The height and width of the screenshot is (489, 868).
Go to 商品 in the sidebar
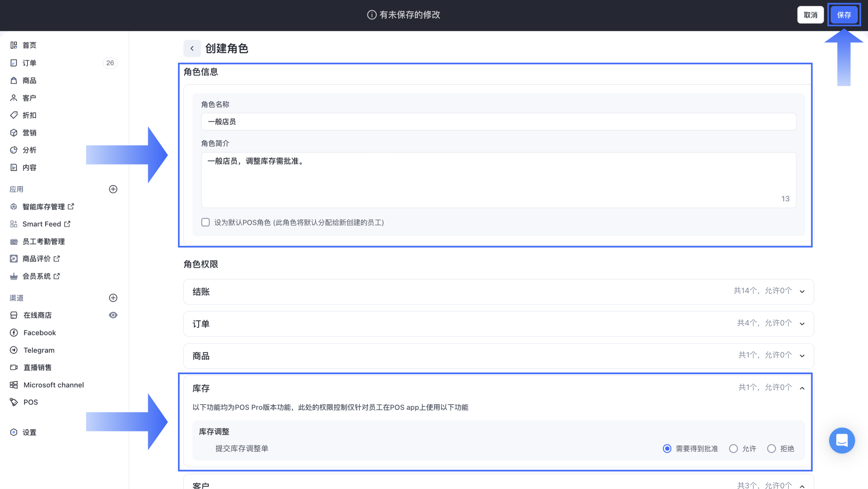coord(29,80)
